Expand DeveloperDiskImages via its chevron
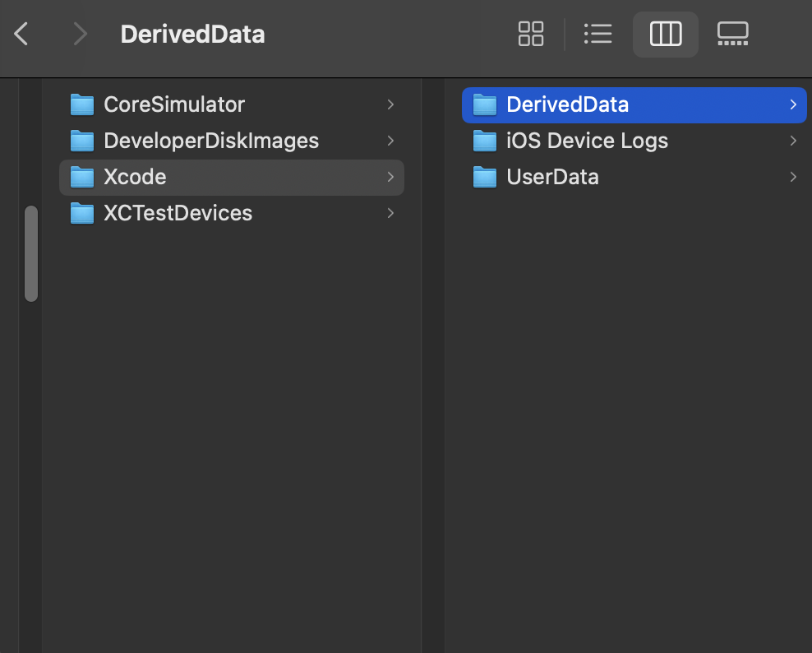This screenshot has height=653, width=812. tap(390, 141)
